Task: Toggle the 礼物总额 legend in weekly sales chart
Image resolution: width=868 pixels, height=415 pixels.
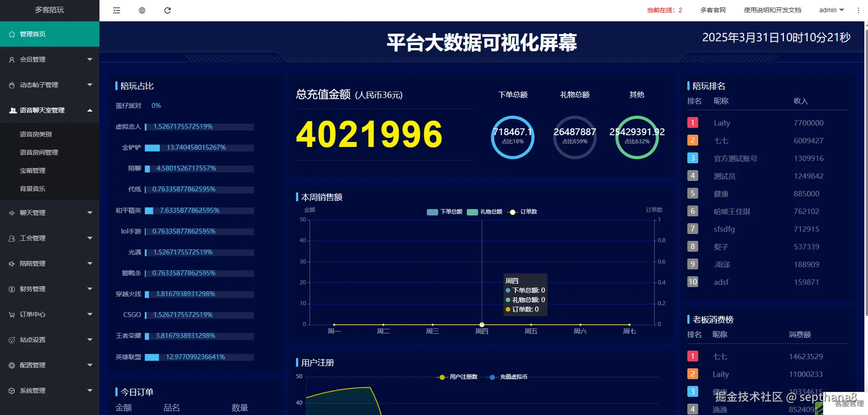Action: [x=484, y=212]
